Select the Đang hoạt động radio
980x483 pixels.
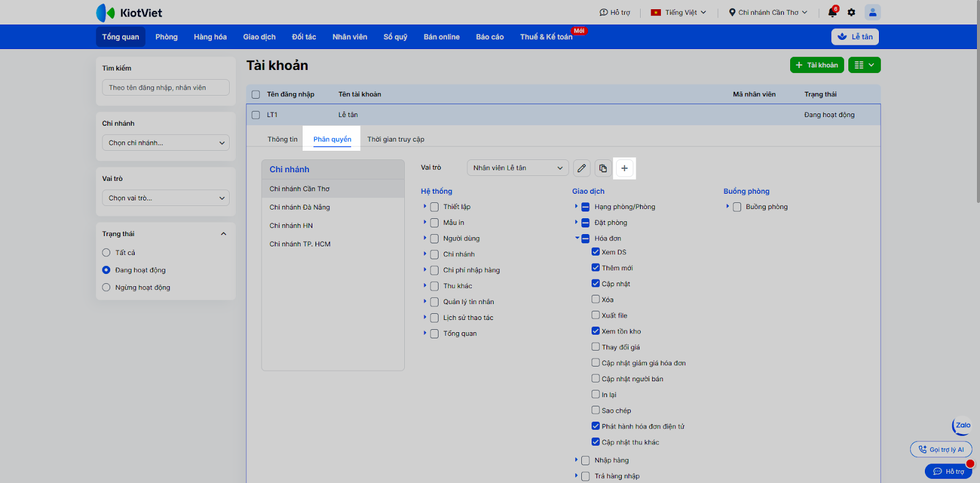point(107,270)
